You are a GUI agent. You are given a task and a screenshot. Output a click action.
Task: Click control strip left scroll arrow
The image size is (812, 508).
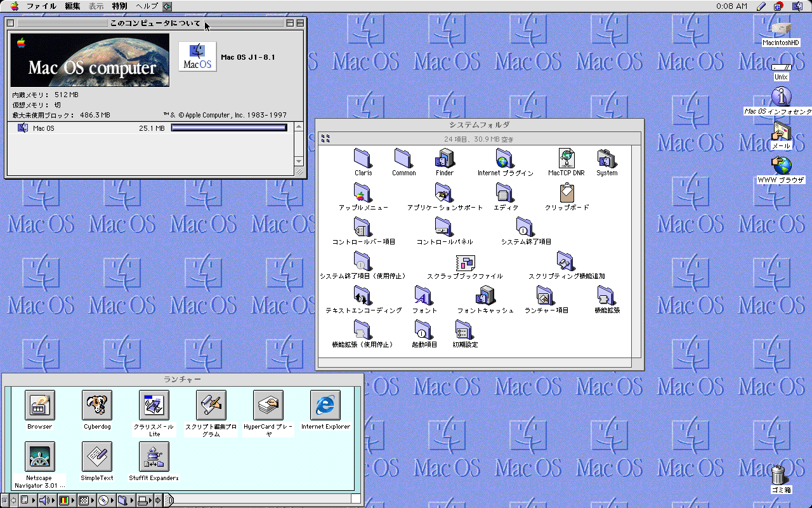tap(13, 500)
